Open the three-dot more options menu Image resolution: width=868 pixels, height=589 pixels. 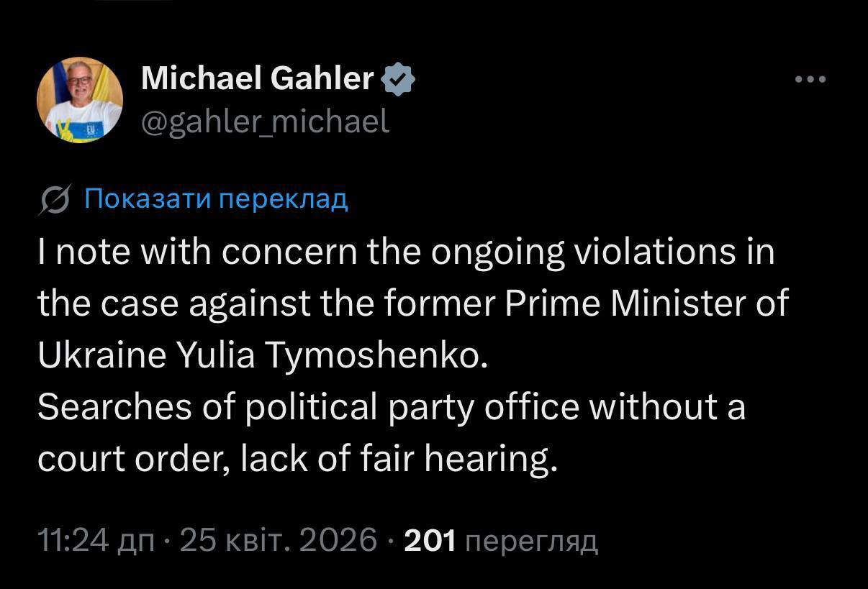click(812, 80)
